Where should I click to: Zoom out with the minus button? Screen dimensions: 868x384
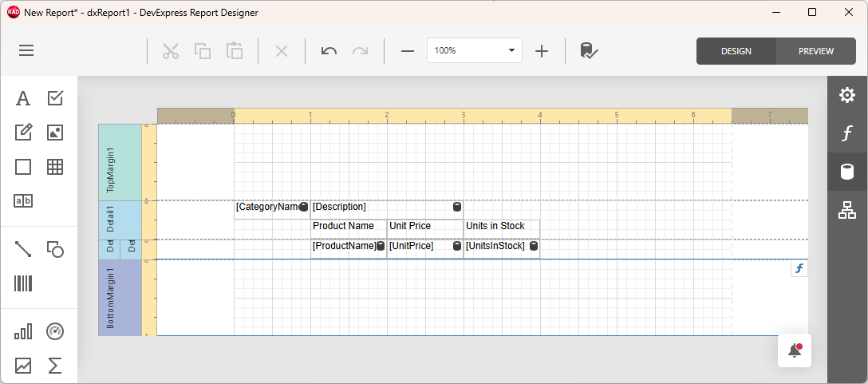408,51
